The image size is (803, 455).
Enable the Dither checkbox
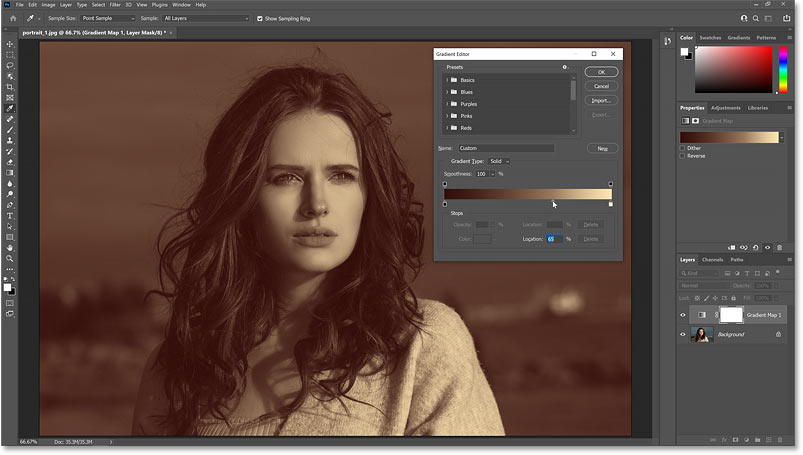click(682, 148)
